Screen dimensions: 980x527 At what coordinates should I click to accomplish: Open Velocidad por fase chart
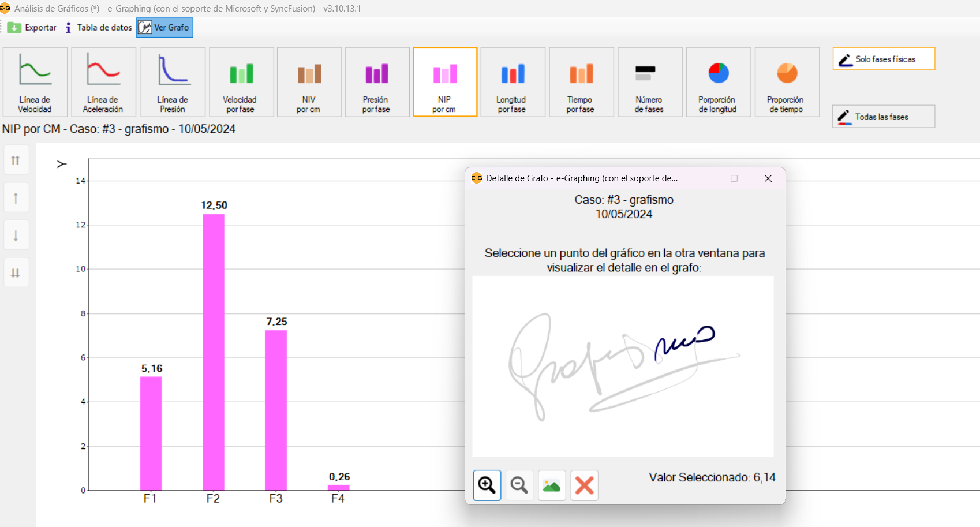(241, 83)
